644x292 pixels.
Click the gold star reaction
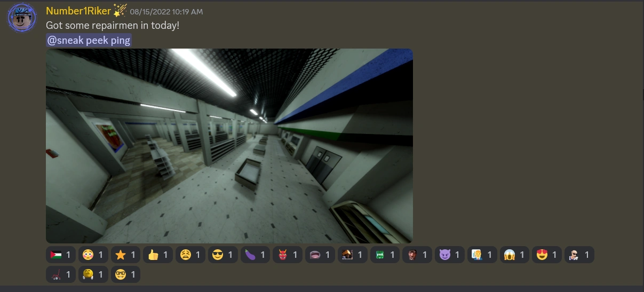point(125,255)
